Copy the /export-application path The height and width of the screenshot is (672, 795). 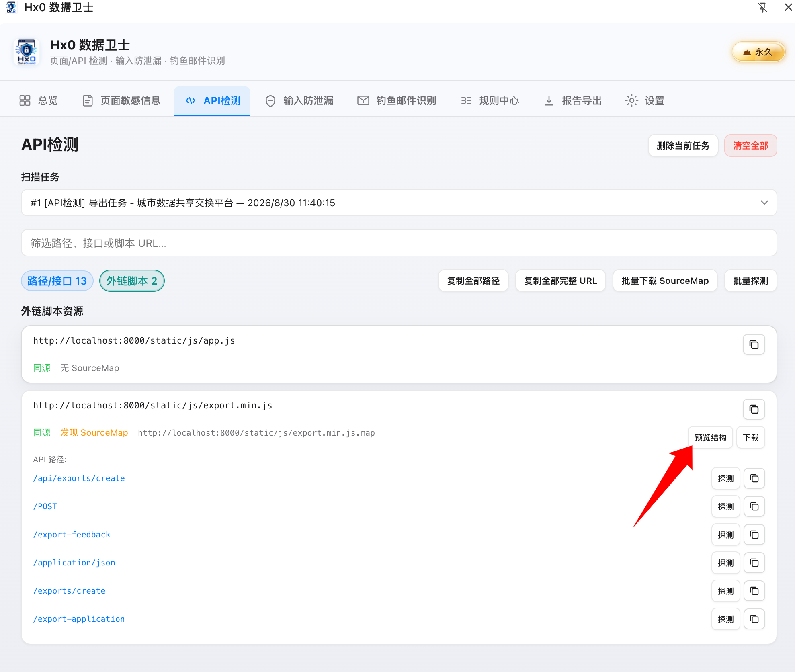coord(754,619)
